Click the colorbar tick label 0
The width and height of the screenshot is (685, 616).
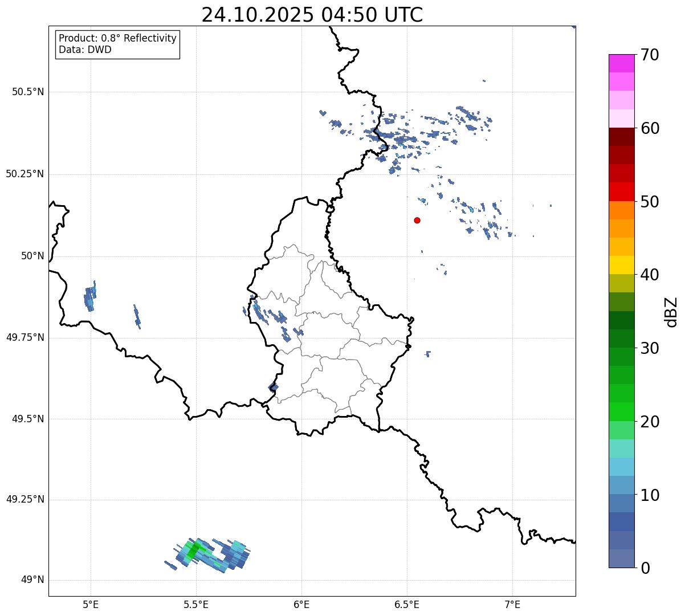click(x=645, y=568)
